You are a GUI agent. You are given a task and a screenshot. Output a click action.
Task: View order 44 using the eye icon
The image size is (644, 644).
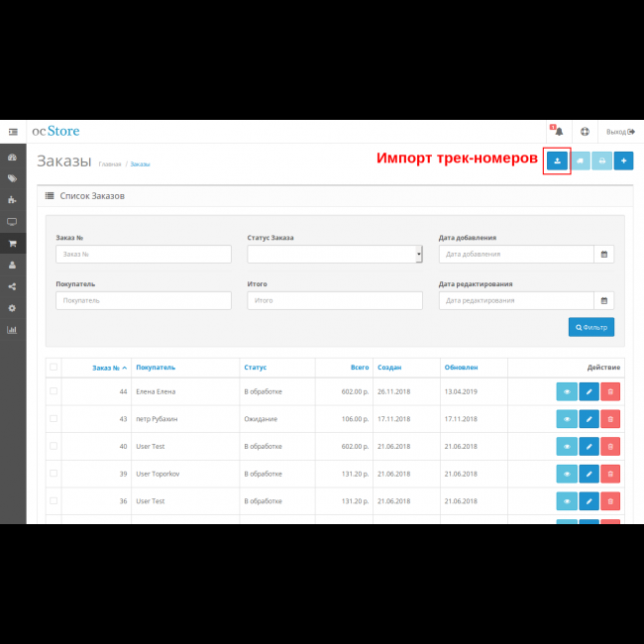pos(566,391)
